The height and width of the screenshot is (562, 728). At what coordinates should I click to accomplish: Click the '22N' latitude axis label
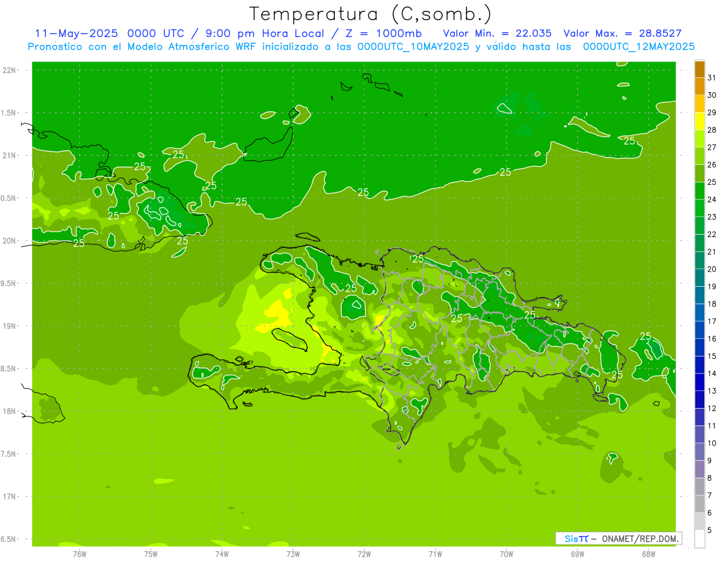[x=9, y=70]
